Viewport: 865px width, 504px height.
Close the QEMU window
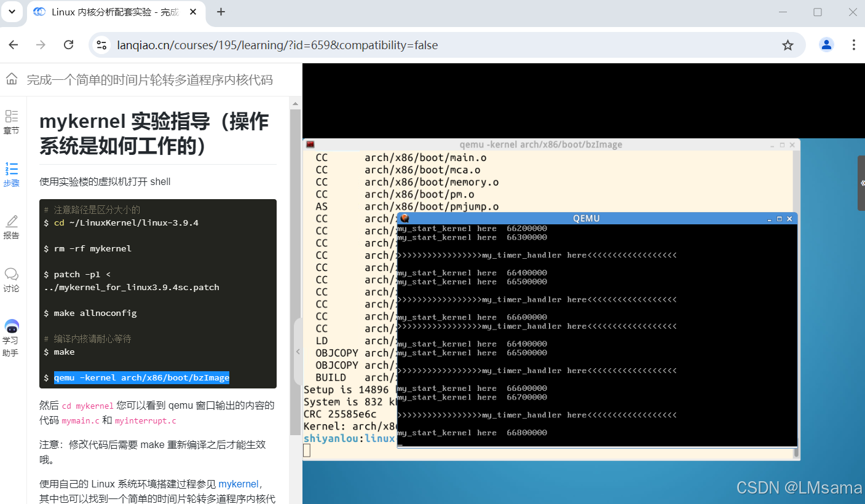(x=790, y=219)
